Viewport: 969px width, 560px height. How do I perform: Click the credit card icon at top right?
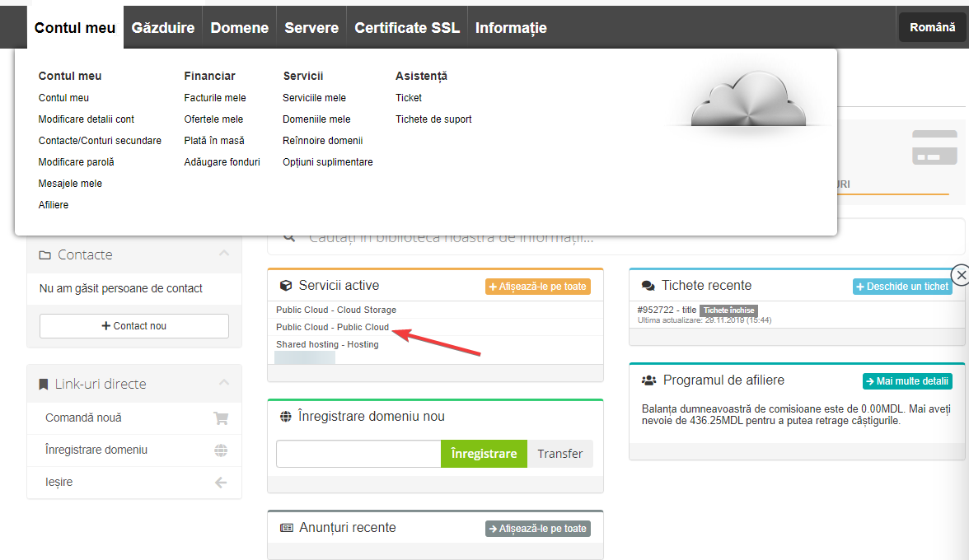click(934, 147)
